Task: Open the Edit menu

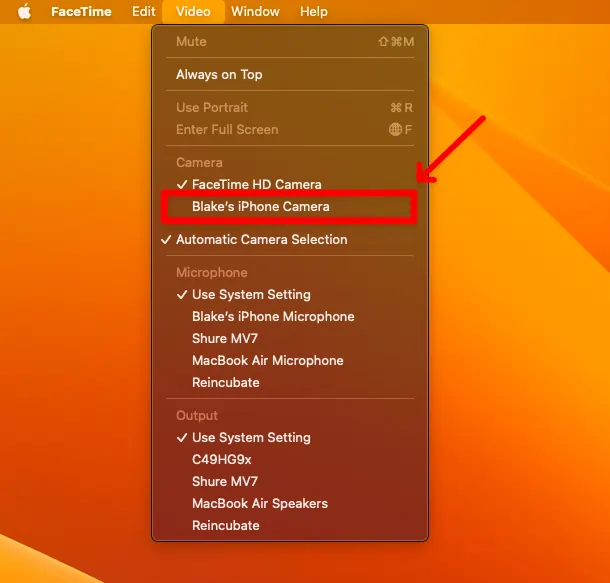Action: (x=144, y=12)
